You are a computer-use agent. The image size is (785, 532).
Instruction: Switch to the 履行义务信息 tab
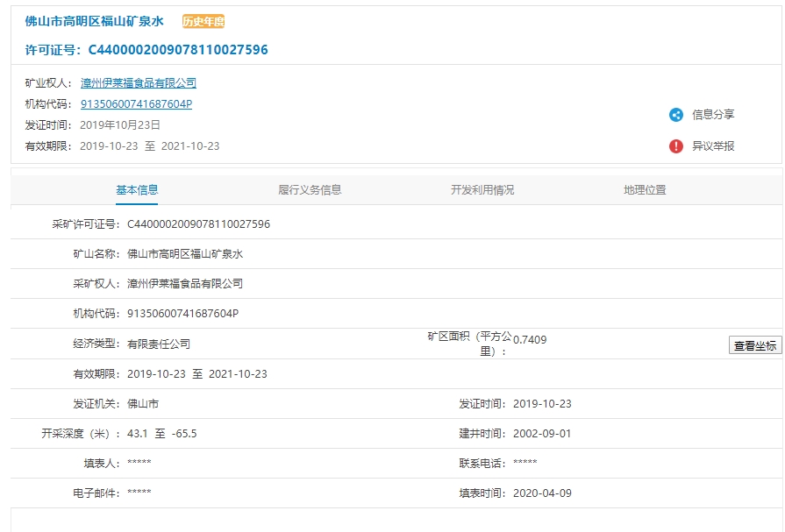coord(310,190)
